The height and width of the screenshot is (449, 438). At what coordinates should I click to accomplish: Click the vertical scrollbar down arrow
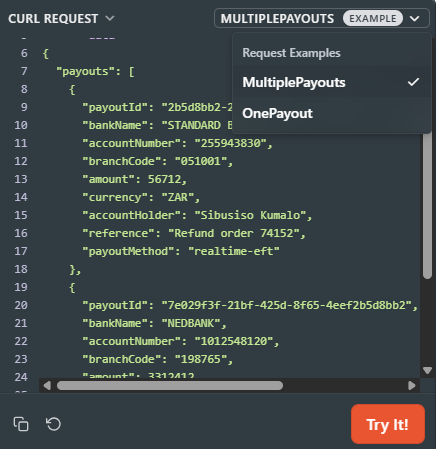coord(427,370)
